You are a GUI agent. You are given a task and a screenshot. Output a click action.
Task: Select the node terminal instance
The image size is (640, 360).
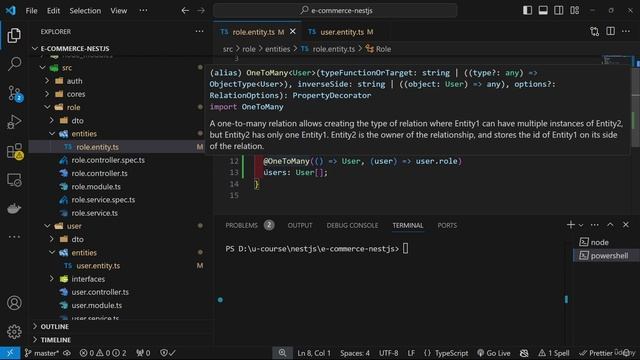tap(606, 242)
